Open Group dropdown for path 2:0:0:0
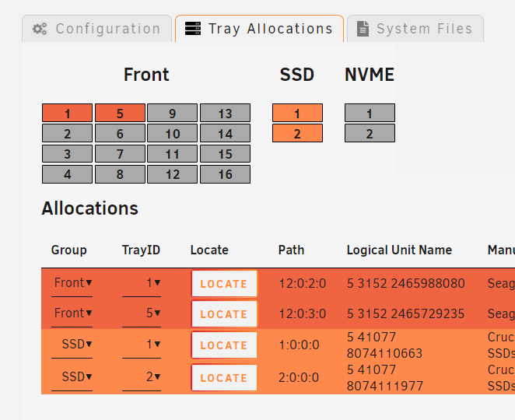 pyautogui.click(x=72, y=377)
